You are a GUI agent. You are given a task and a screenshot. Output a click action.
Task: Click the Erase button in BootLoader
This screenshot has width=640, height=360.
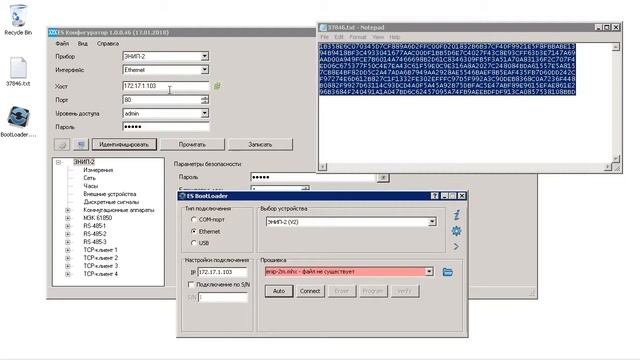pos(342,291)
